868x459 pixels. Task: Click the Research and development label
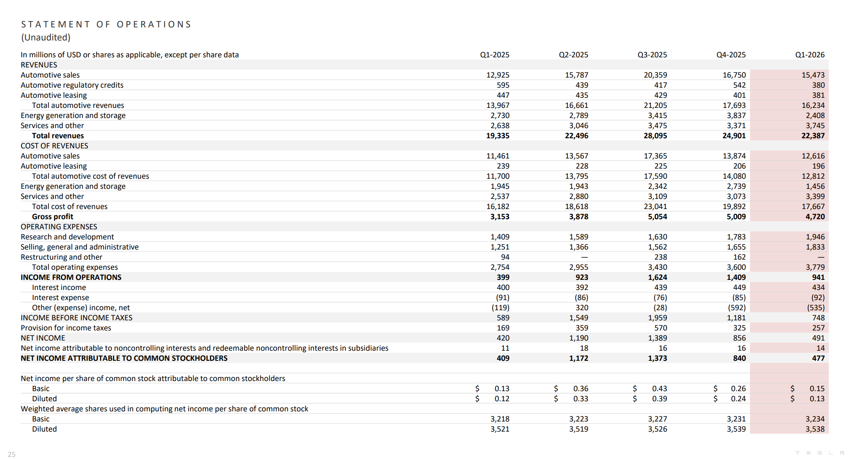[x=67, y=237]
